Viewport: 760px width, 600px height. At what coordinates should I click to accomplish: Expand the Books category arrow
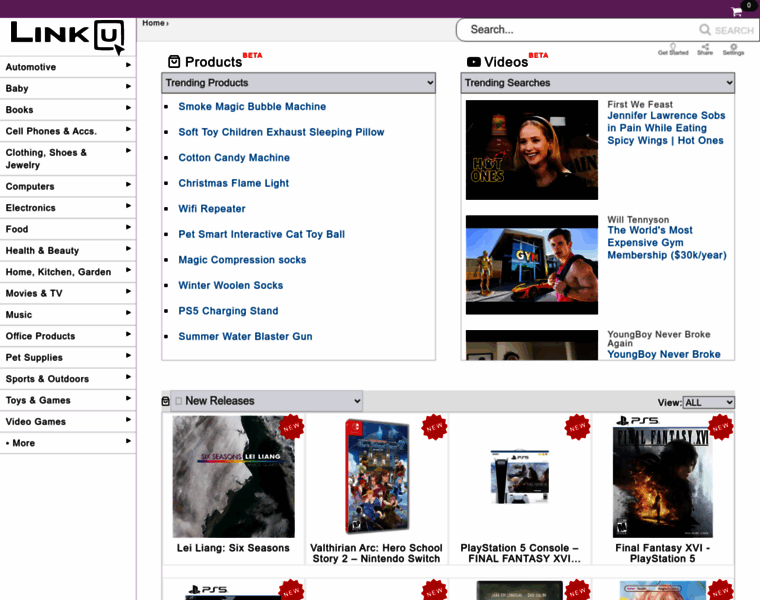128,108
